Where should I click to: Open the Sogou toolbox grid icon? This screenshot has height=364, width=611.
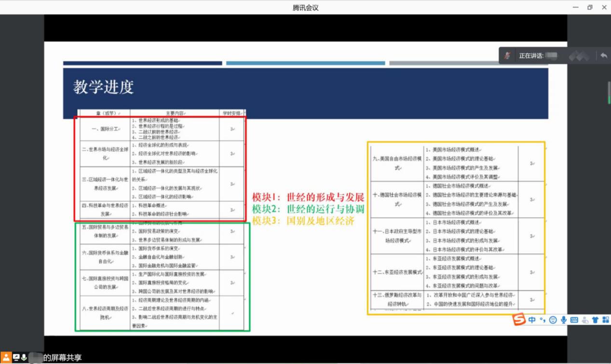coord(606,320)
